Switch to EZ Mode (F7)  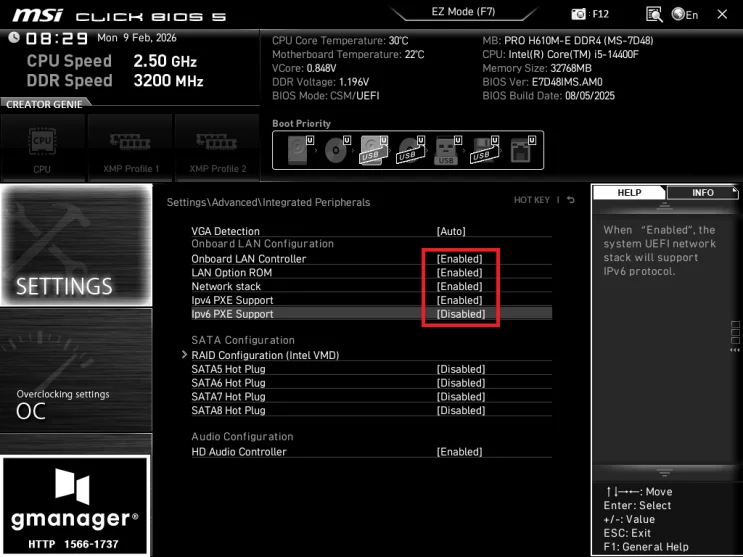pyautogui.click(x=463, y=12)
